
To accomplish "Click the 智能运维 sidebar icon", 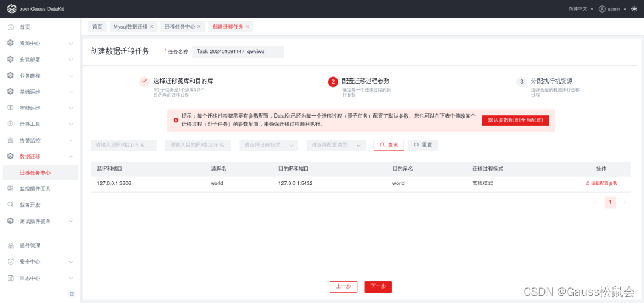I will coord(11,108).
